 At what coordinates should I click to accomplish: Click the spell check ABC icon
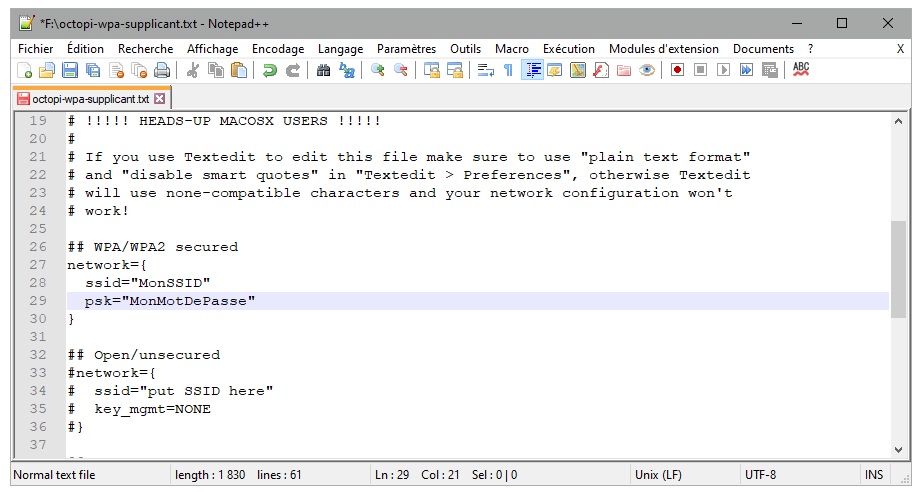pos(801,70)
